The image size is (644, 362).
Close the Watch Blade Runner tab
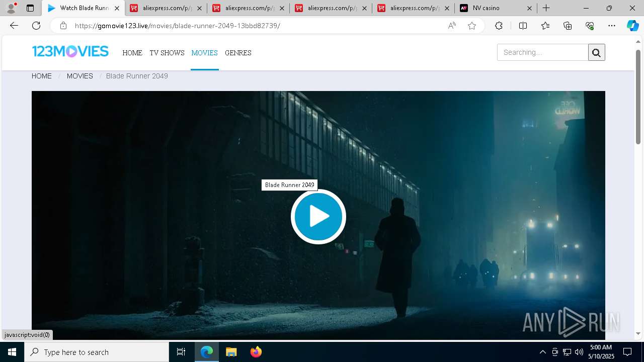pyautogui.click(x=117, y=8)
